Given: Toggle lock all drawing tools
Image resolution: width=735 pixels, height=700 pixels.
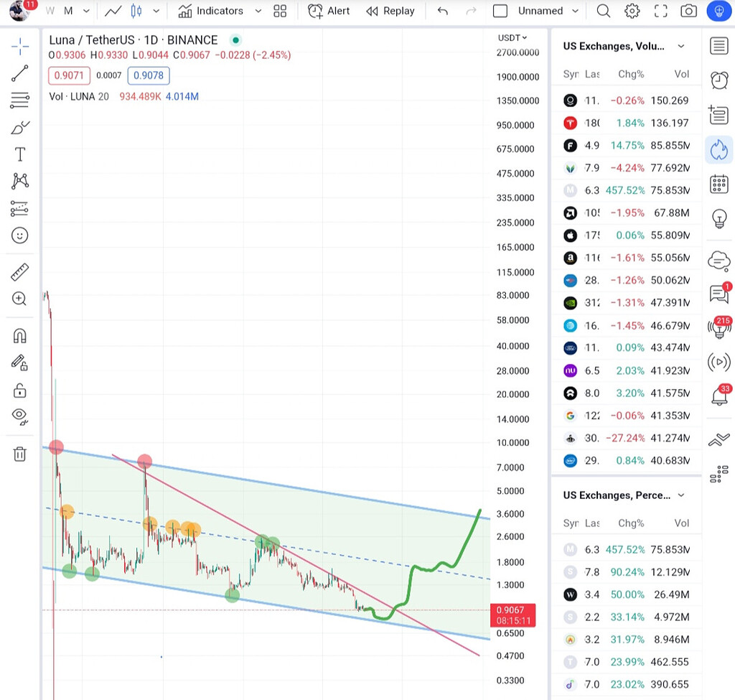Looking at the screenshot, I should (19, 391).
